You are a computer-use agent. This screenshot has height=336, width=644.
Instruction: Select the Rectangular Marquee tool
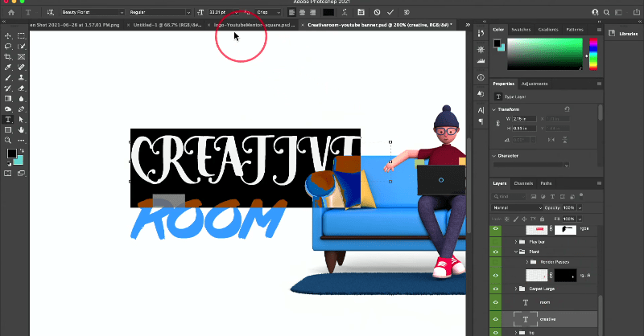(x=22, y=35)
